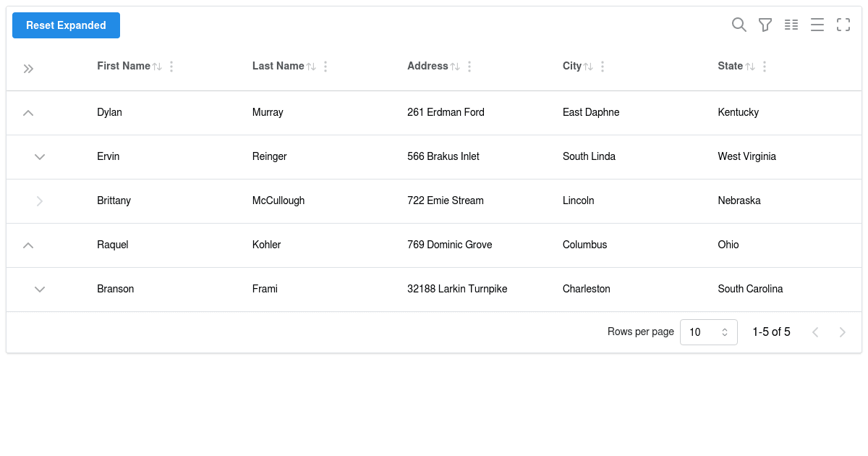
Task: Collapse the Raquel Kohler row
Action: click(28, 245)
